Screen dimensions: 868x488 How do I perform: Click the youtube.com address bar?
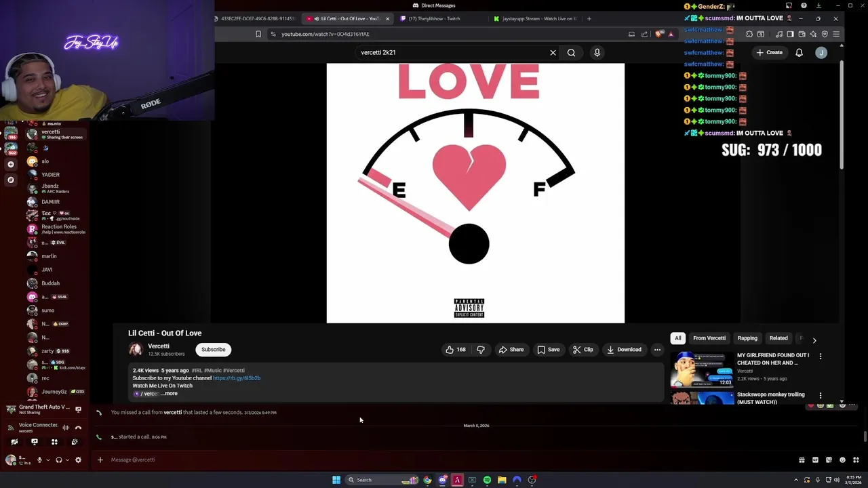click(448, 34)
